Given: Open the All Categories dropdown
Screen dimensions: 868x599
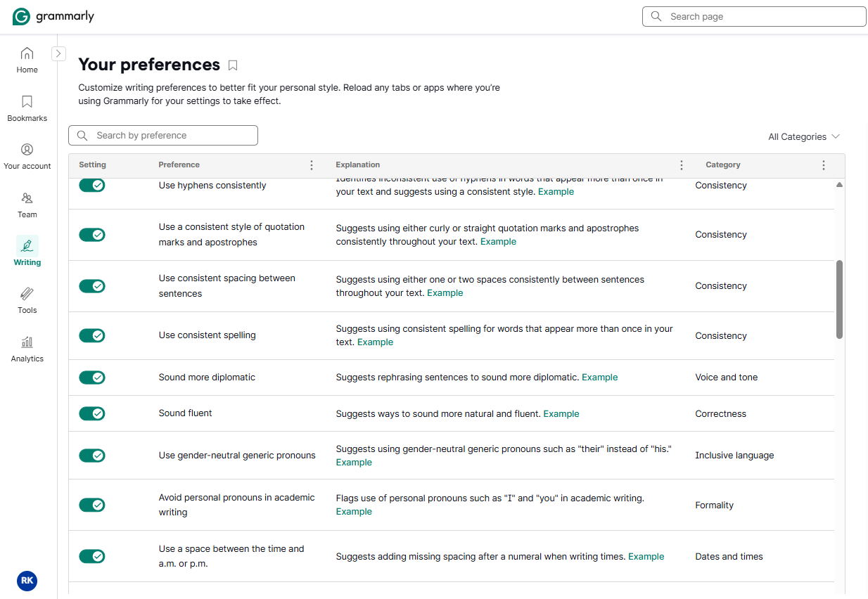Looking at the screenshot, I should (x=804, y=136).
